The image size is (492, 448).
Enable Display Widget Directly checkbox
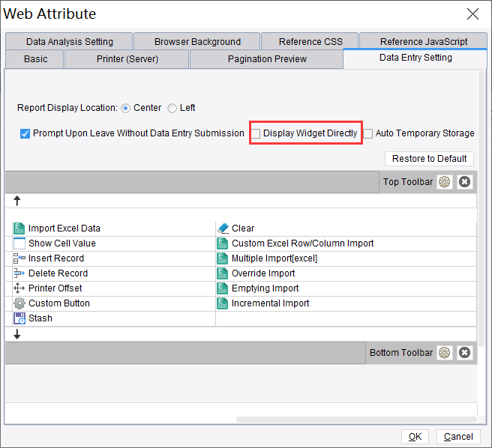256,133
